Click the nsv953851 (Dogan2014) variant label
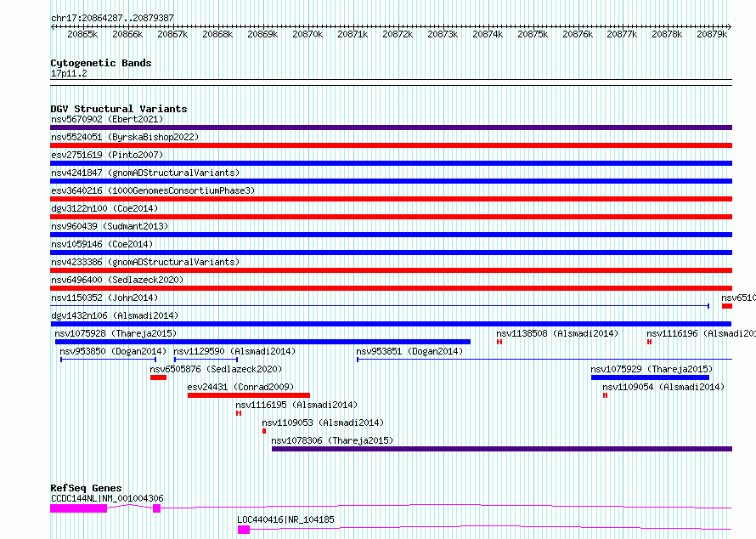 coord(409,351)
